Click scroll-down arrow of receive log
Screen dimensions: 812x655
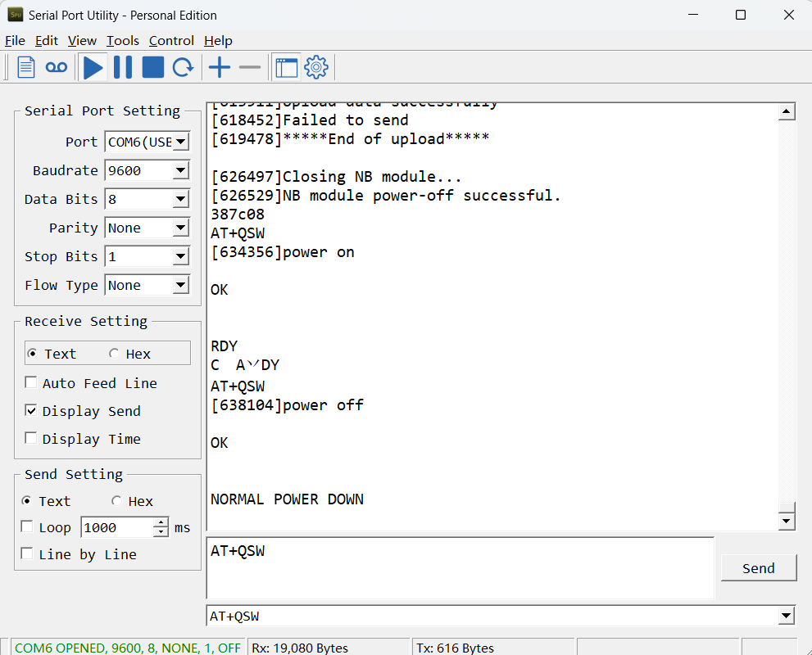[x=787, y=522]
